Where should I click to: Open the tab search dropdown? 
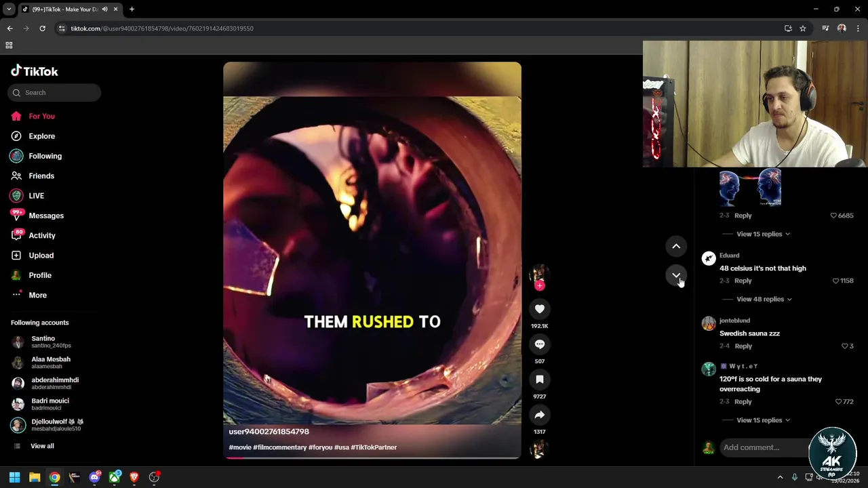point(8,9)
